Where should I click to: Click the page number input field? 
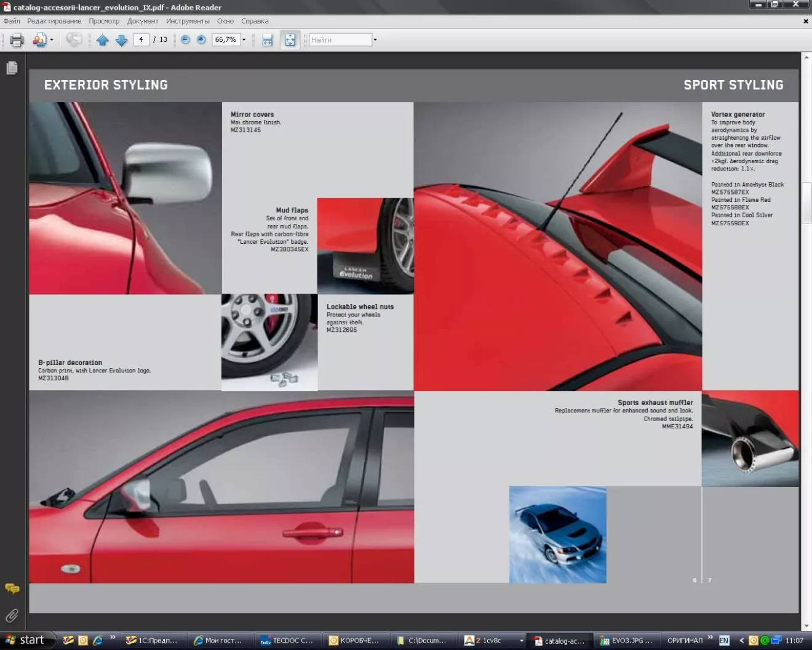[x=141, y=39]
